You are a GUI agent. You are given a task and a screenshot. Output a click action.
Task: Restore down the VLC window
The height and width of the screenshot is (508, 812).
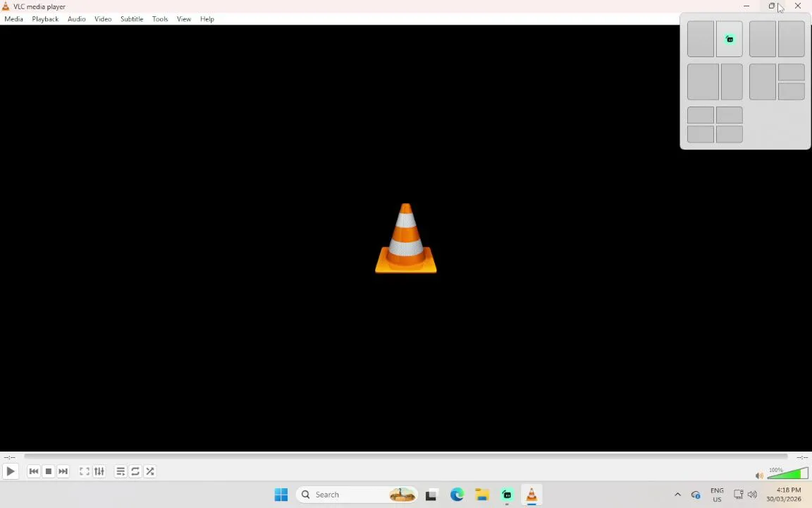772,6
